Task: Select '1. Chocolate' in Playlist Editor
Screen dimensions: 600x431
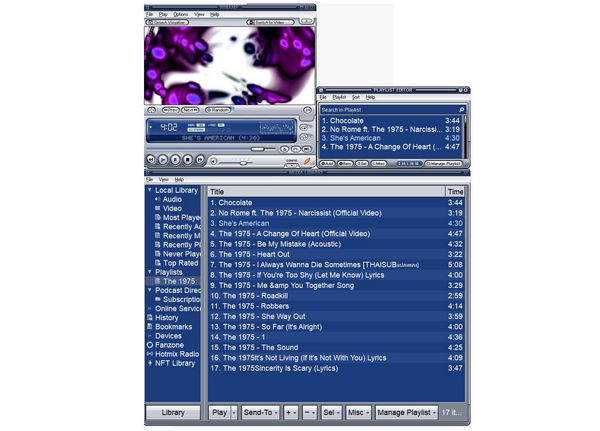Action: tap(391, 121)
